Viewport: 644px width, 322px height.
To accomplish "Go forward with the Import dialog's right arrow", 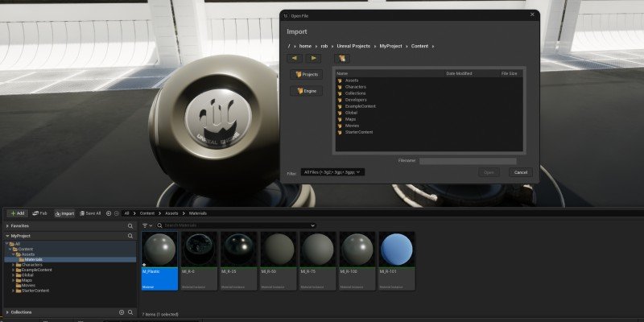I will (x=313, y=58).
